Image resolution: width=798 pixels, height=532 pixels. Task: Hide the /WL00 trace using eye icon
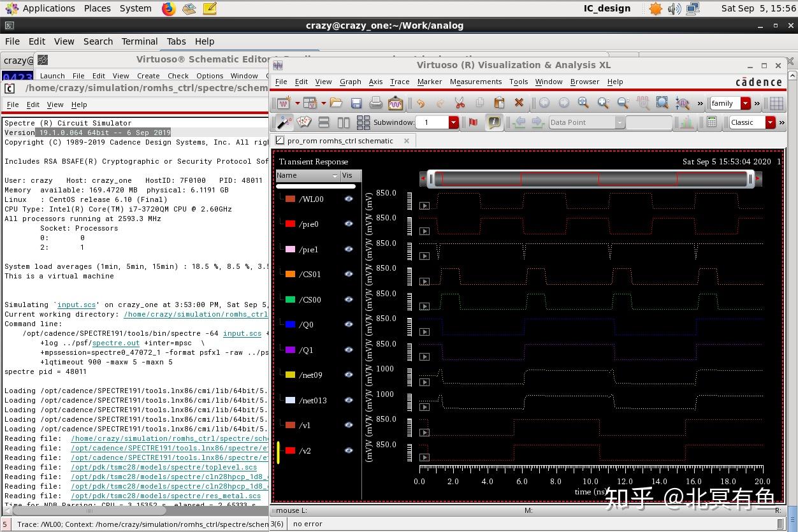(349, 199)
